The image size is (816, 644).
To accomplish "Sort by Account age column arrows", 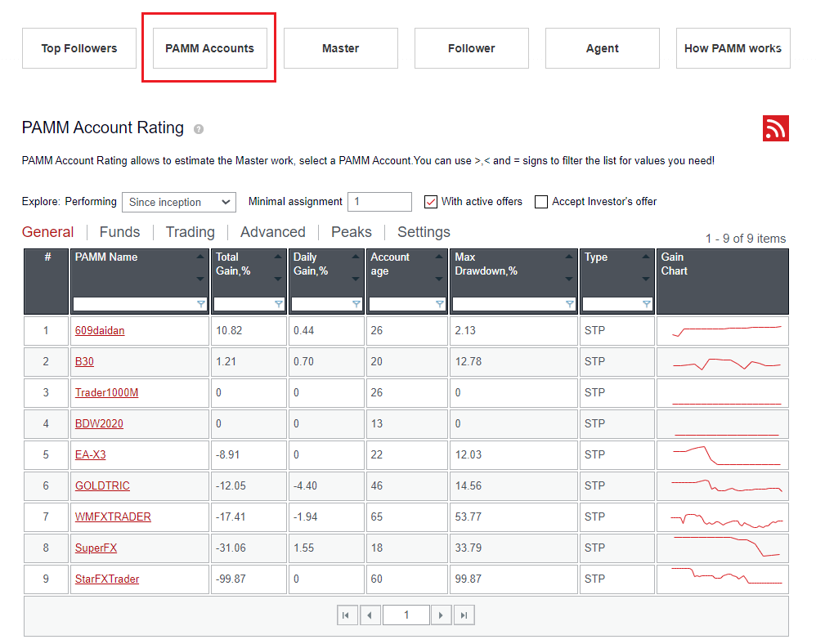I will 440,267.
